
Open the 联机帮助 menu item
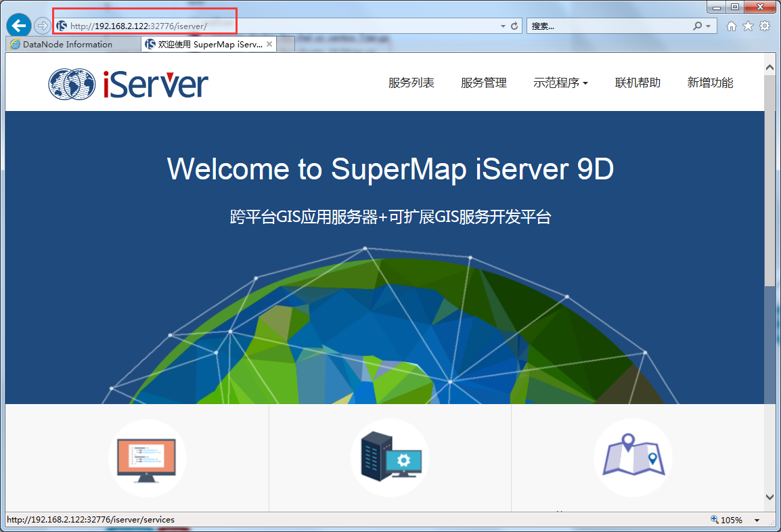[x=638, y=83]
